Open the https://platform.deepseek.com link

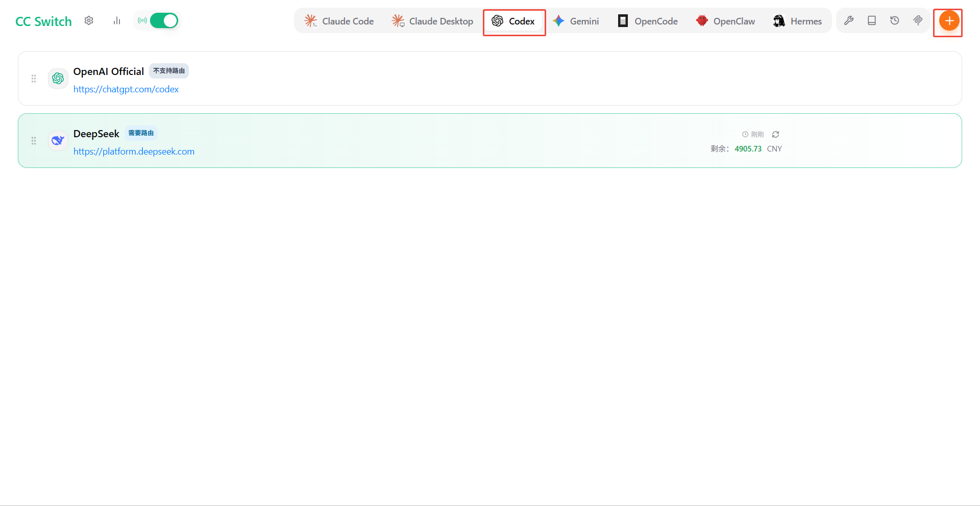[x=134, y=151]
